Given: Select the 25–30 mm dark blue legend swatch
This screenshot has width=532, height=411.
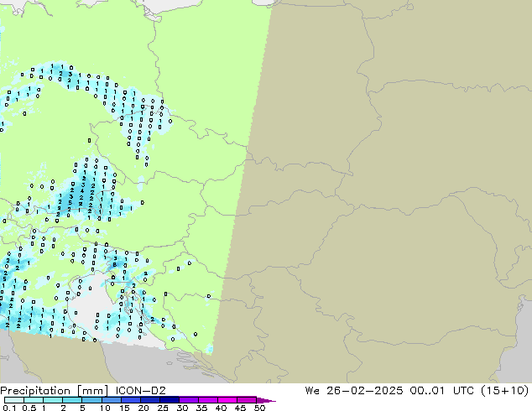Looking at the screenshot, I should pos(169,400).
